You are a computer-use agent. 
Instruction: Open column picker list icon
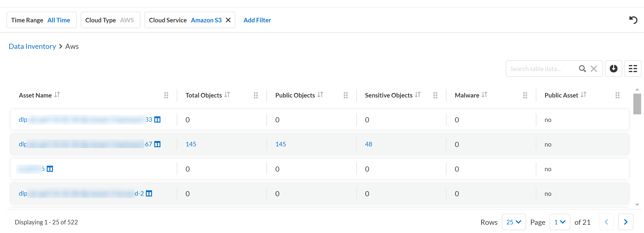pyautogui.click(x=633, y=69)
